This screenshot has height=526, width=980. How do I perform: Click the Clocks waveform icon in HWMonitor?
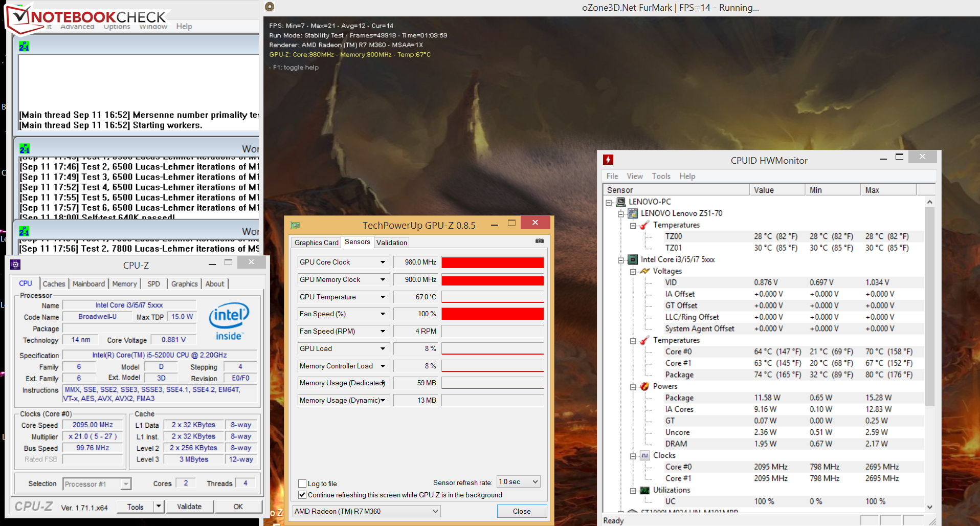(x=645, y=455)
